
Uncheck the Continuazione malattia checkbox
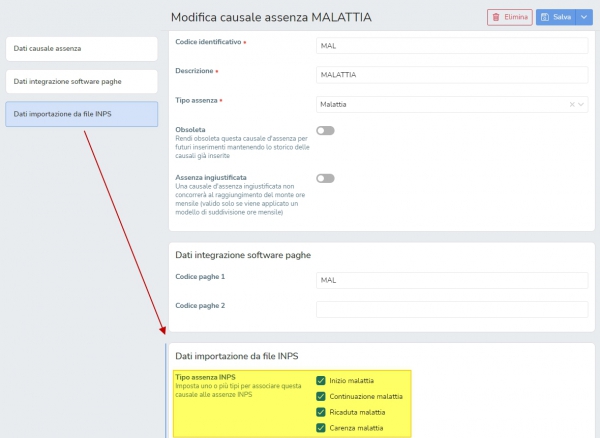(321, 396)
